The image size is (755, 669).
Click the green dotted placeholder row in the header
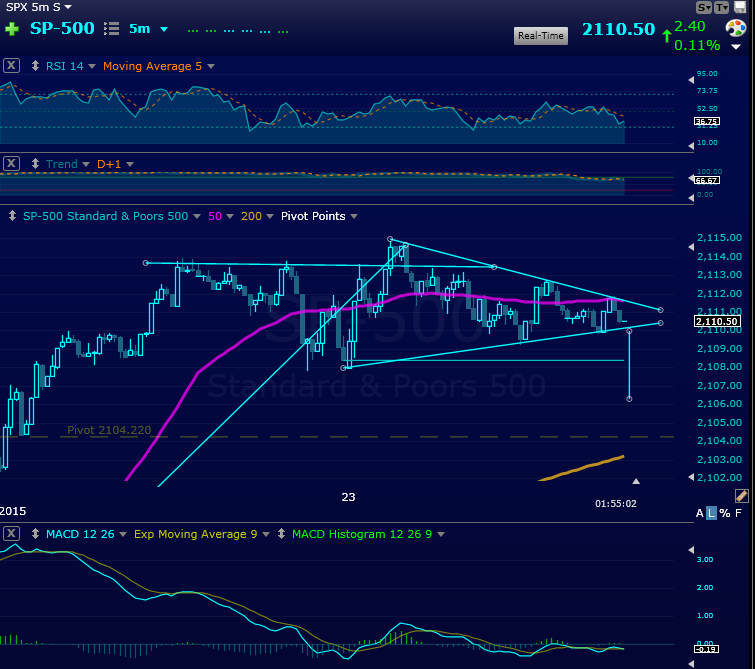[x=238, y=31]
